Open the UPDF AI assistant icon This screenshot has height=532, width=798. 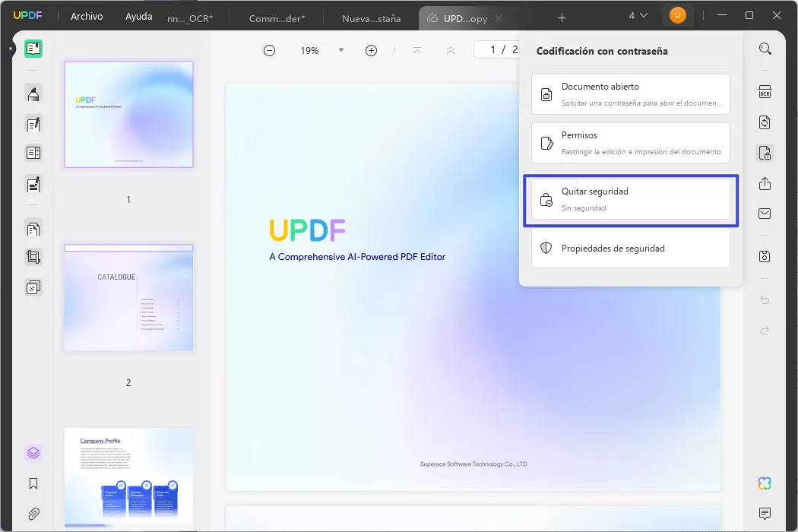765,483
